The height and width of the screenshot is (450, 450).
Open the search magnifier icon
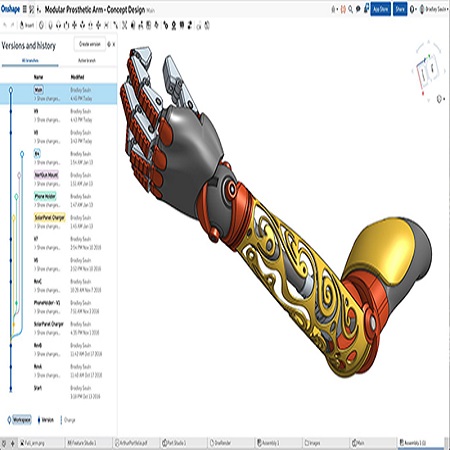(350, 9)
